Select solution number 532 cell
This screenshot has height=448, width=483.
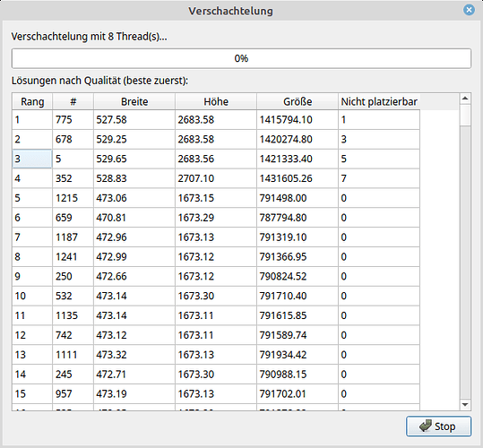coord(73,296)
